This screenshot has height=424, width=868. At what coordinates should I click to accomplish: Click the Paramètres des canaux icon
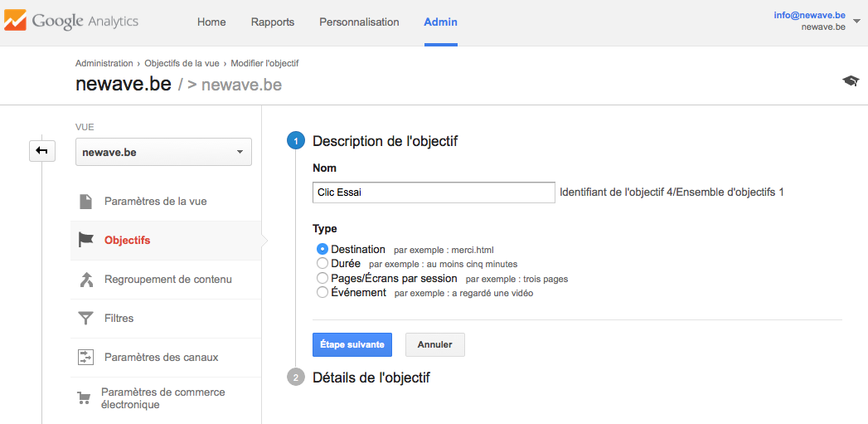[85, 358]
